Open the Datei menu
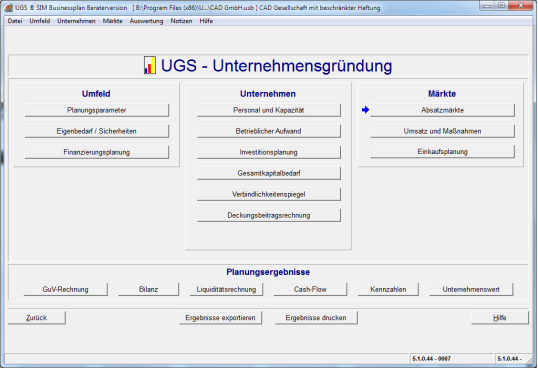The image size is (538, 368). point(15,21)
